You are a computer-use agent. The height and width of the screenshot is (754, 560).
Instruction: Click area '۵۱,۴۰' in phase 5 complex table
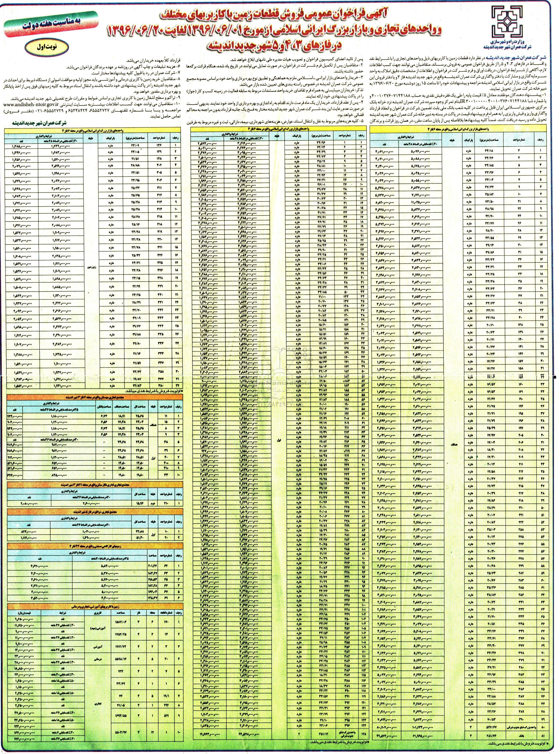pos(140,538)
